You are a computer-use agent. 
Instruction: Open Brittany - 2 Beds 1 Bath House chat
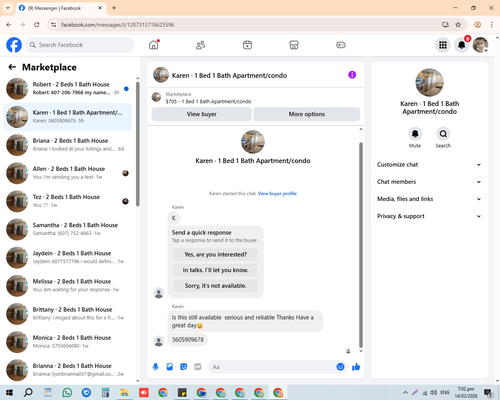coord(68,314)
